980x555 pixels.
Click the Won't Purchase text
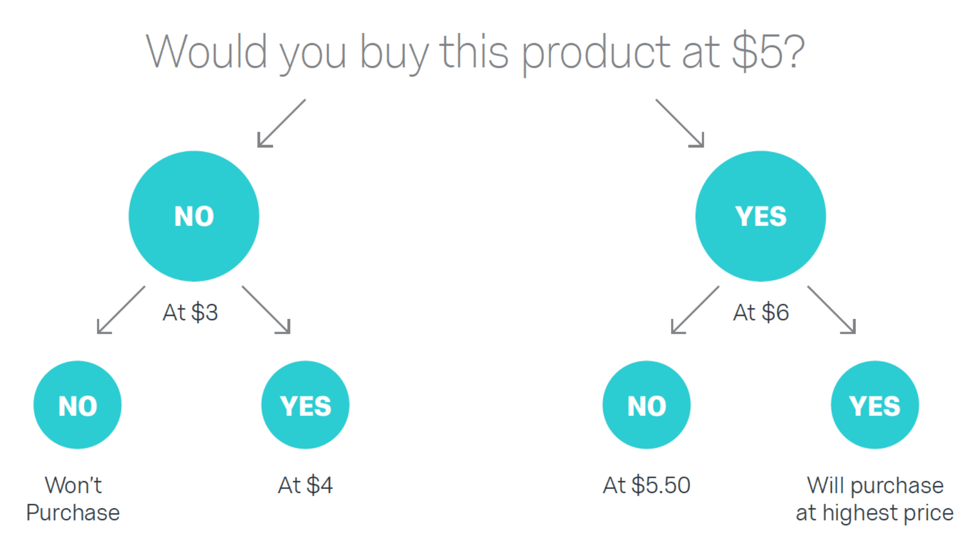[73, 499]
